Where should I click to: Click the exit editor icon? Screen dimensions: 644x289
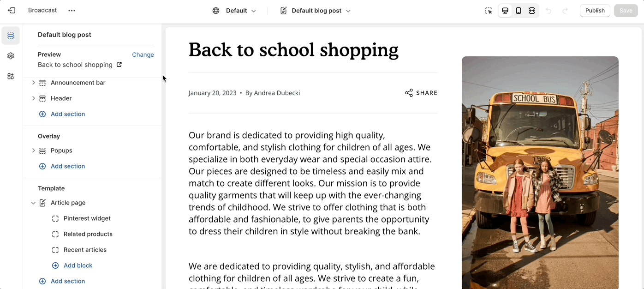click(x=12, y=11)
